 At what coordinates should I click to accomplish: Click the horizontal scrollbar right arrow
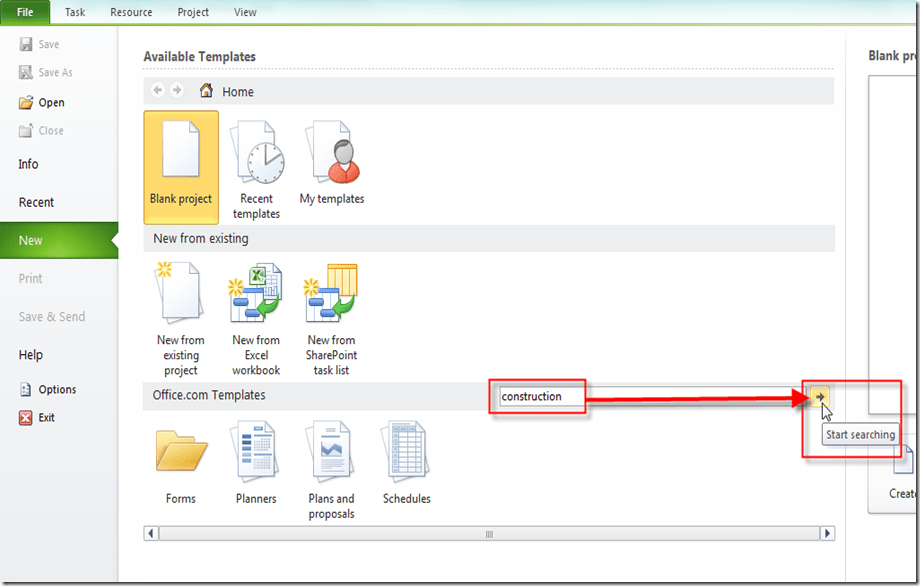coord(826,534)
